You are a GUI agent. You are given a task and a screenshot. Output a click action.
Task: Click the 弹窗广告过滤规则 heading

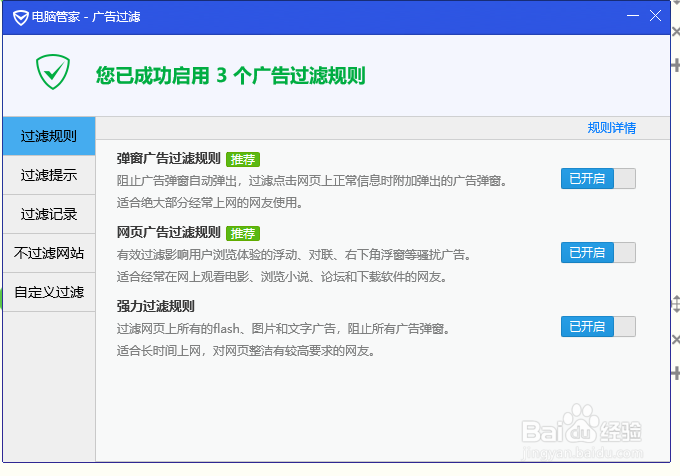click(x=169, y=159)
